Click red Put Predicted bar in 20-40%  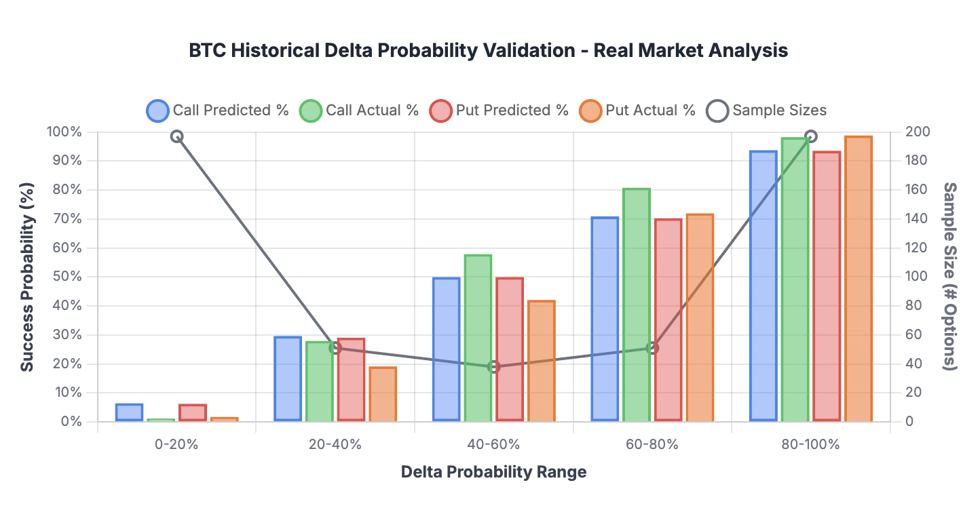coord(351,380)
